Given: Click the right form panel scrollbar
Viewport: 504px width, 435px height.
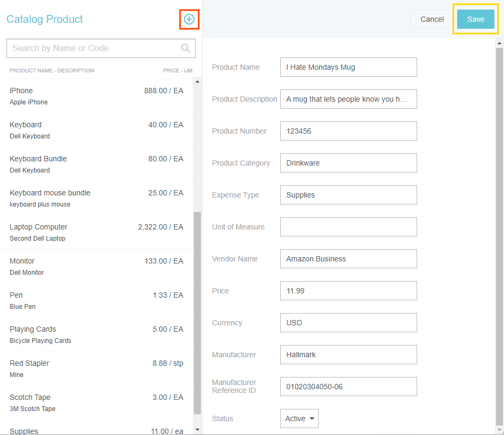Looking at the screenshot, I should (x=499, y=234).
